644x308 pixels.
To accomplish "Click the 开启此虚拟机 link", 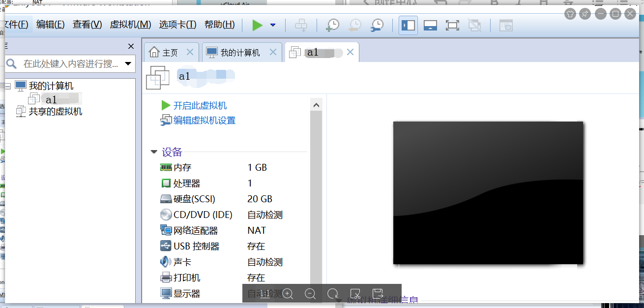I will [200, 105].
